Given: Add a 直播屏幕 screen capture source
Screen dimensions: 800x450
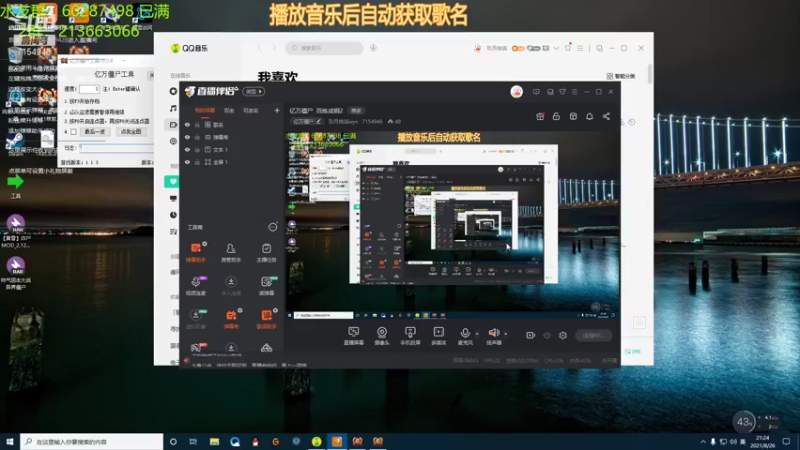Looking at the screenshot, I should click(x=353, y=336).
